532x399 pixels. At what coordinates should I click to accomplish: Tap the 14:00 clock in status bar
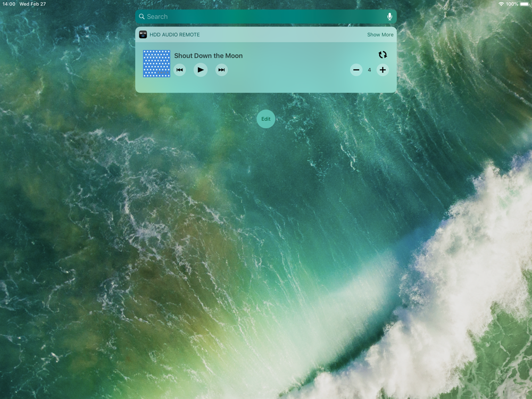tap(9, 4)
